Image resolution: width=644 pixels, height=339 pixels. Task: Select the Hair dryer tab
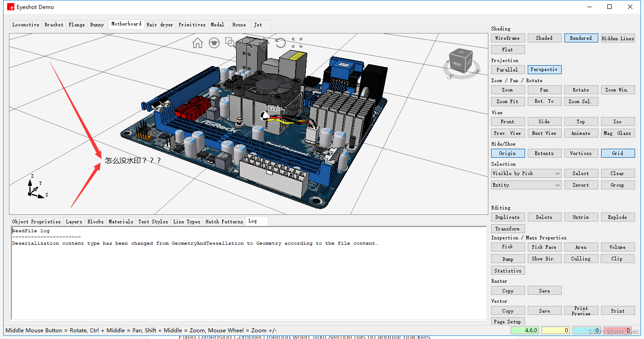[x=160, y=25]
